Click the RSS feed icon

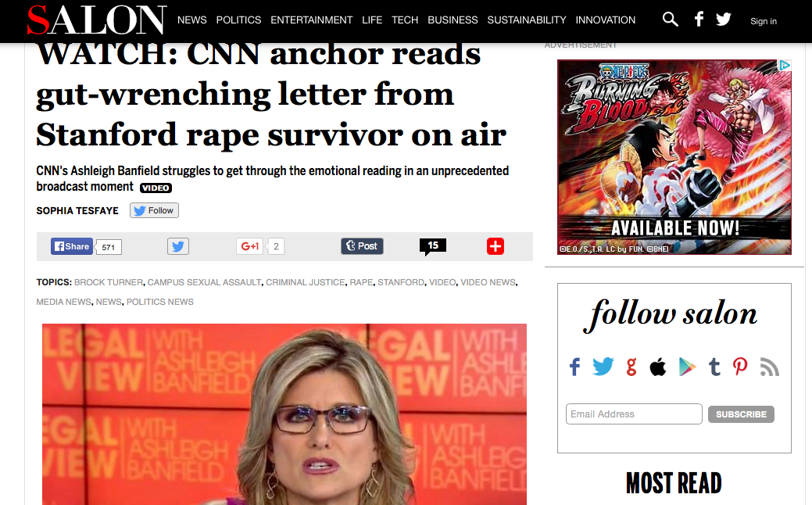coord(770,367)
